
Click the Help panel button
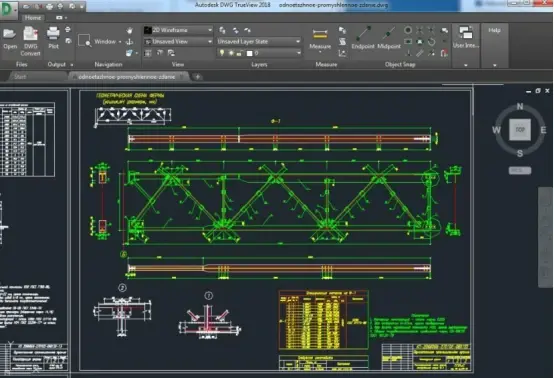click(x=494, y=30)
